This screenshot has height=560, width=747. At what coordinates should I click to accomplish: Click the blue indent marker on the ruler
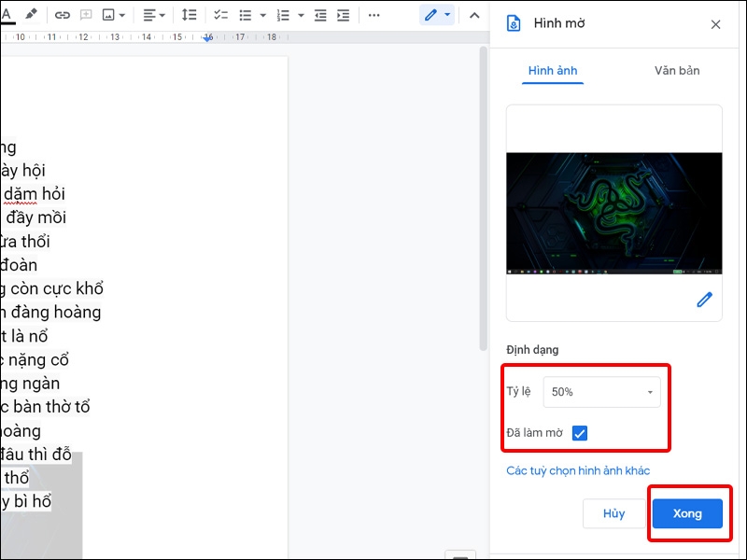coord(207,38)
